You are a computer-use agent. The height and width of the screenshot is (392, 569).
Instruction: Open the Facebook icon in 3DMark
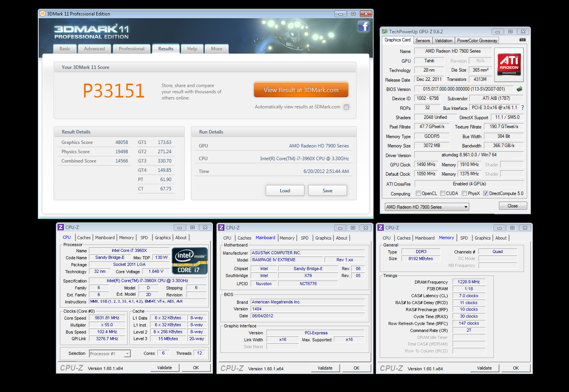(363, 26)
